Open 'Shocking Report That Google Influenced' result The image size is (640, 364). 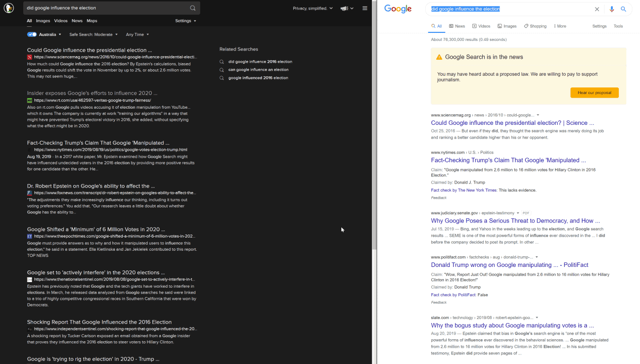click(99, 322)
